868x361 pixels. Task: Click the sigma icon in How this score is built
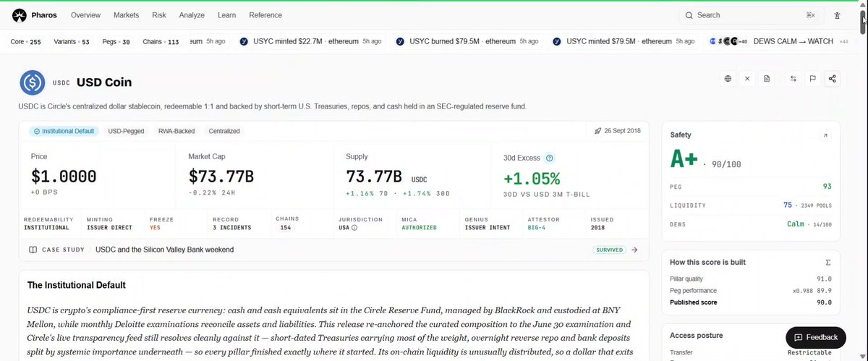(x=827, y=262)
